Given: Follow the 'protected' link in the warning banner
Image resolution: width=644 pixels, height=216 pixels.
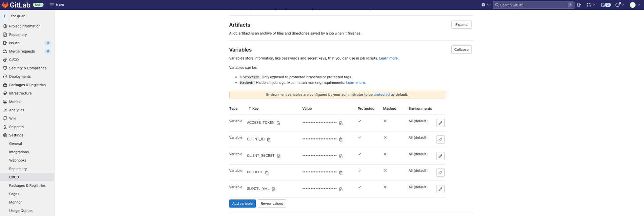Looking at the screenshot, I should (x=381, y=94).
